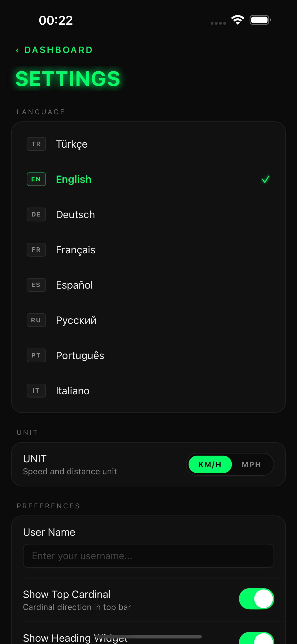
Task: Choose Português as the language
Action: [x=148, y=355]
